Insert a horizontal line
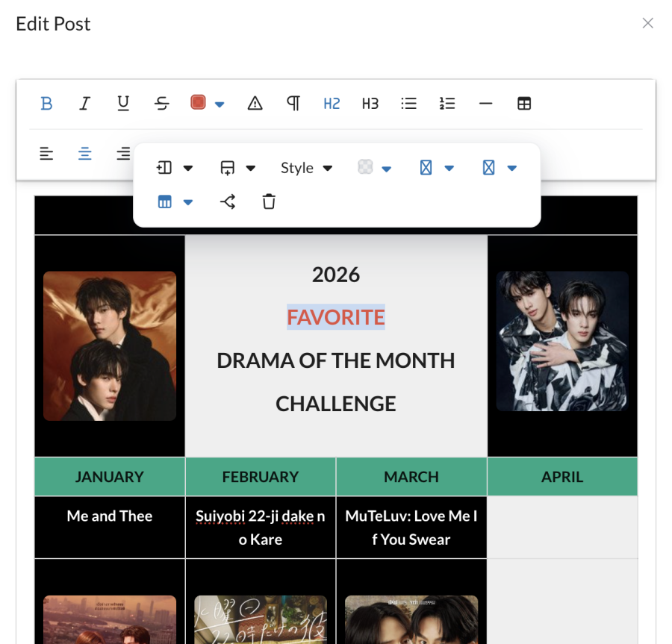The height and width of the screenshot is (644, 672). click(486, 104)
